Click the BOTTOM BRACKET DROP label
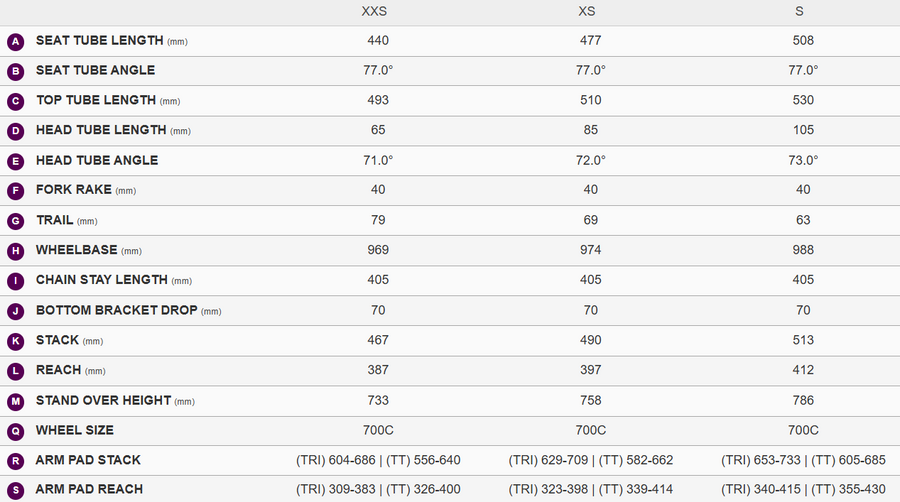The image size is (900, 502). [117, 310]
